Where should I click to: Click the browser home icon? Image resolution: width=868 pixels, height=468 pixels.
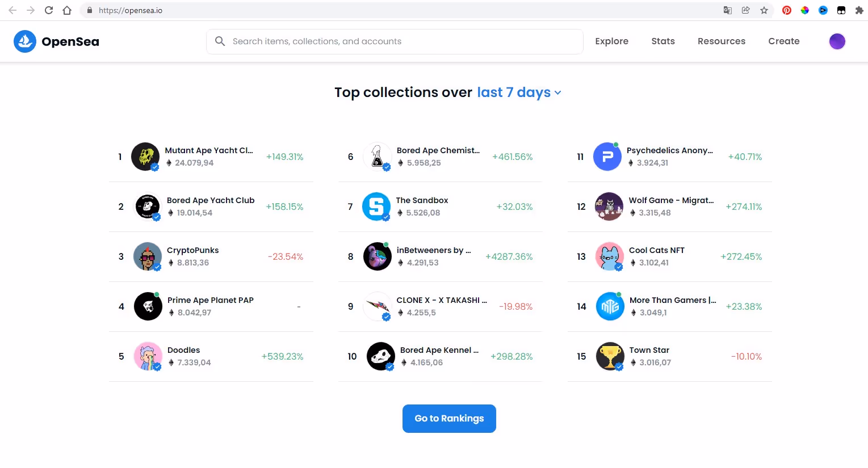coord(67,10)
